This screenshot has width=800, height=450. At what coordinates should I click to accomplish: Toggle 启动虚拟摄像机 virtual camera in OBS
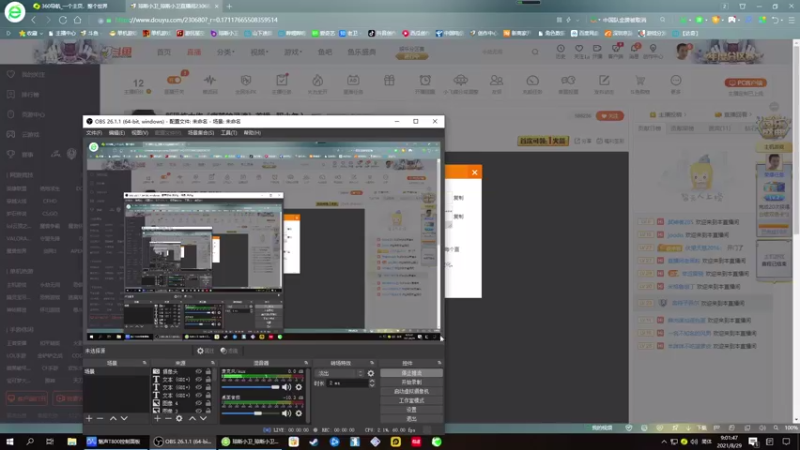pos(411,391)
